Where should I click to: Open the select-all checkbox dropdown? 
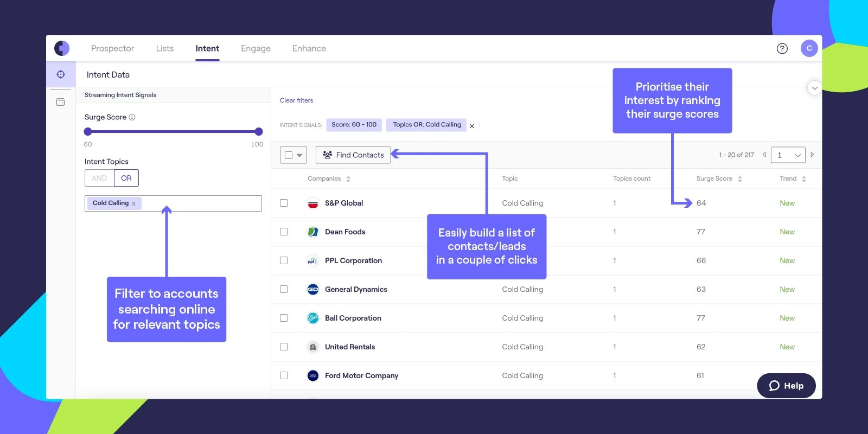click(299, 155)
